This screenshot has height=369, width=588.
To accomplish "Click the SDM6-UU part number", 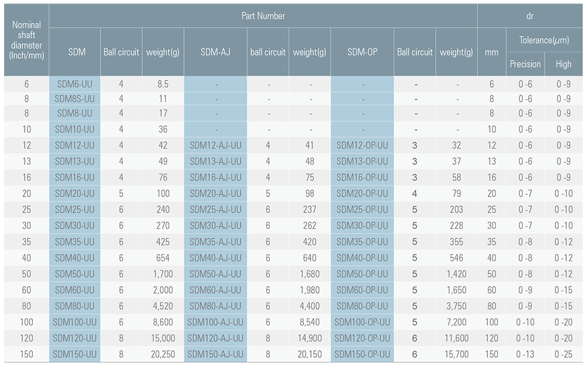I will click(x=75, y=84).
